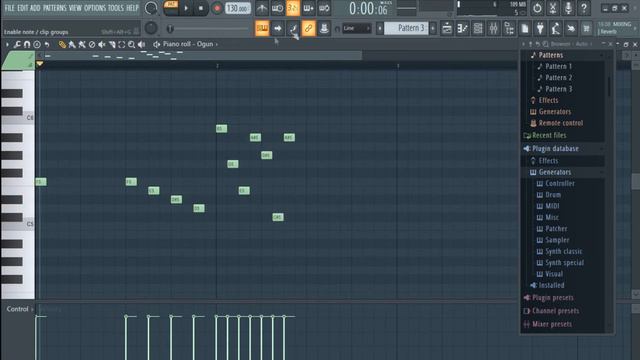Open the FILE menu
The width and height of the screenshot is (640, 360).
click(9, 8)
